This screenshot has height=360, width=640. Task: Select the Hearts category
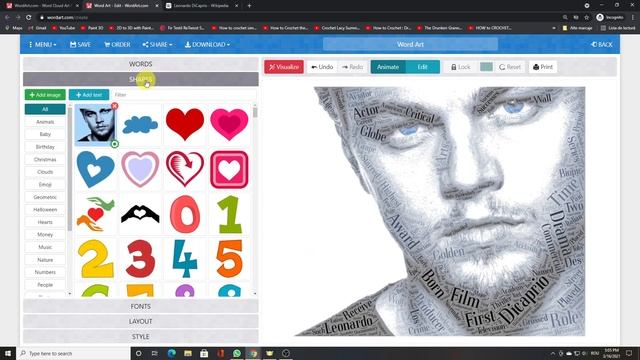(x=45, y=222)
